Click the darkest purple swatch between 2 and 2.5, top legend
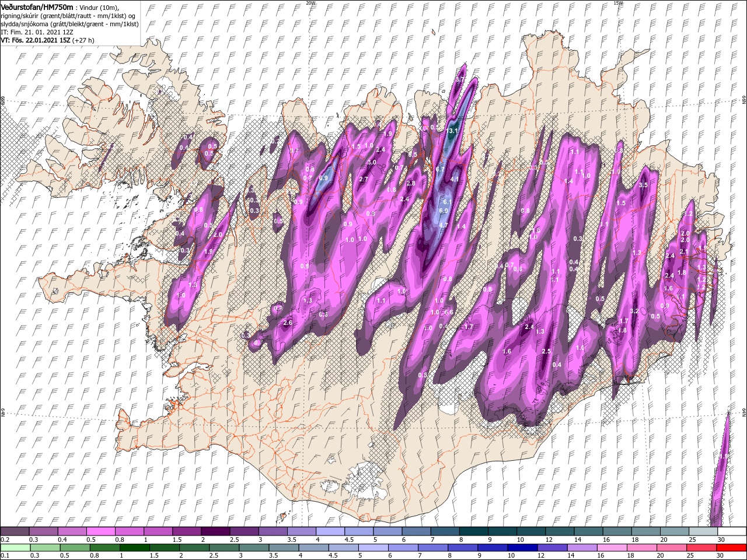Image resolution: width=747 pixels, height=560 pixels. pyautogui.click(x=215, y=531)
